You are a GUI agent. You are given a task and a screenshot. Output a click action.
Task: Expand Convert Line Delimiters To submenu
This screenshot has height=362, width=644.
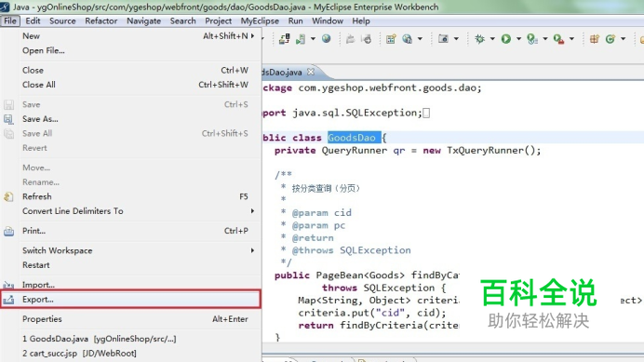coord(130,211)
